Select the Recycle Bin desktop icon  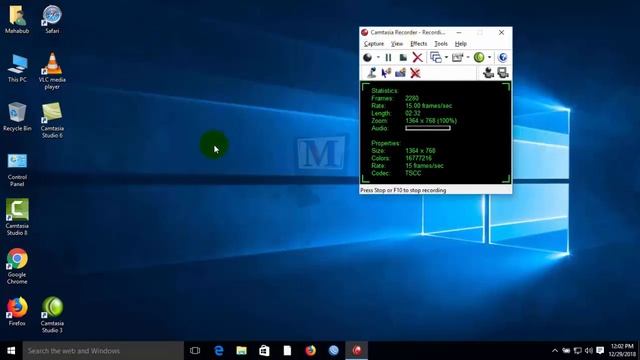[x=17, y=117]
